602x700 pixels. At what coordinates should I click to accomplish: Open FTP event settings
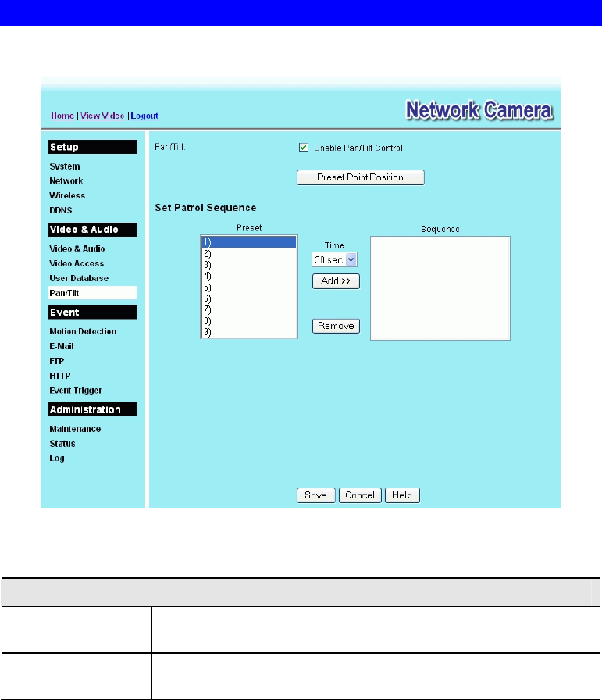pos(57,361)
